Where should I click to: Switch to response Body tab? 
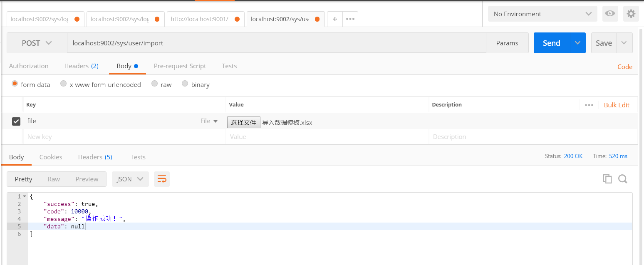tap(17, 157)
